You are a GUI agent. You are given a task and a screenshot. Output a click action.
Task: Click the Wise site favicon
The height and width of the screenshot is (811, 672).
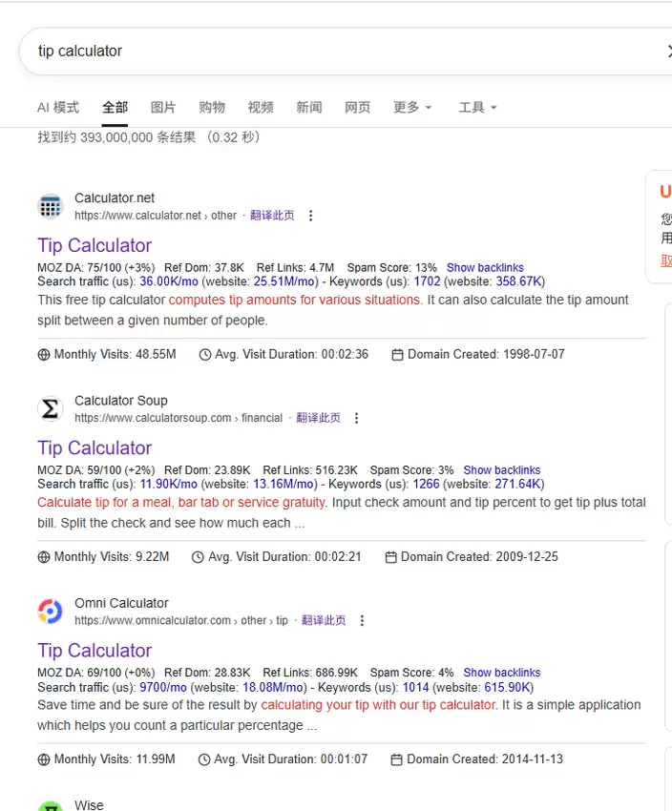[51, 806]
